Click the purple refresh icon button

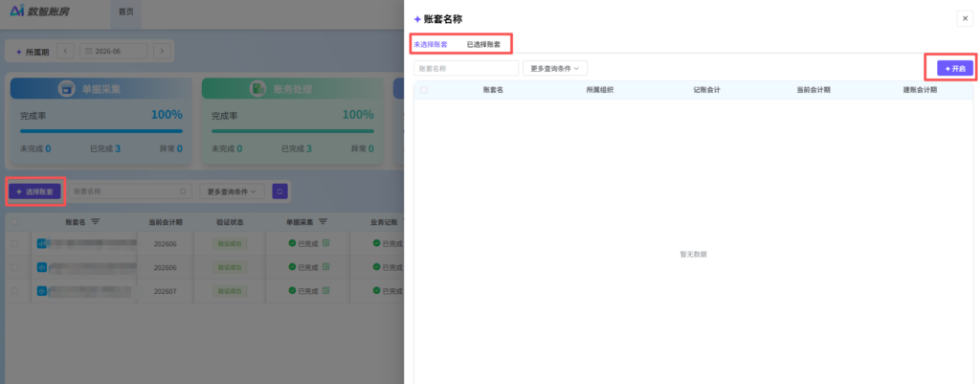click(x=280, y=192)
